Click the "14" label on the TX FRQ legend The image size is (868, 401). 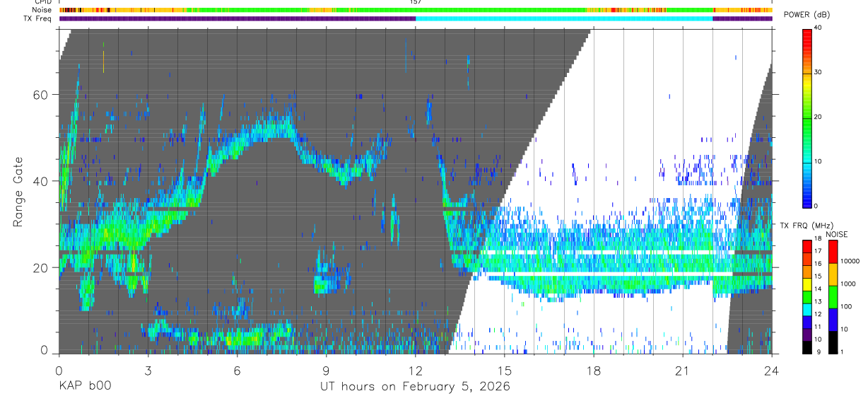[x=818, y=289]
